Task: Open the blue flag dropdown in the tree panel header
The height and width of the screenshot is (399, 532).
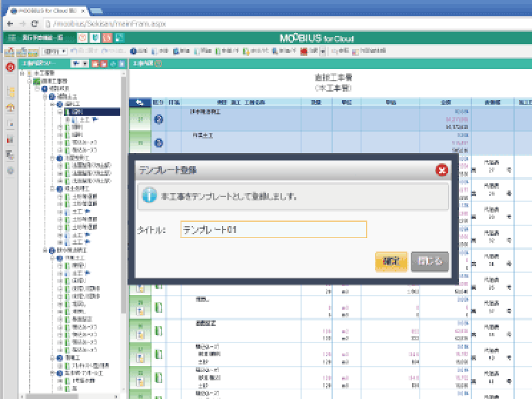Action: click(x=80, y=64)
